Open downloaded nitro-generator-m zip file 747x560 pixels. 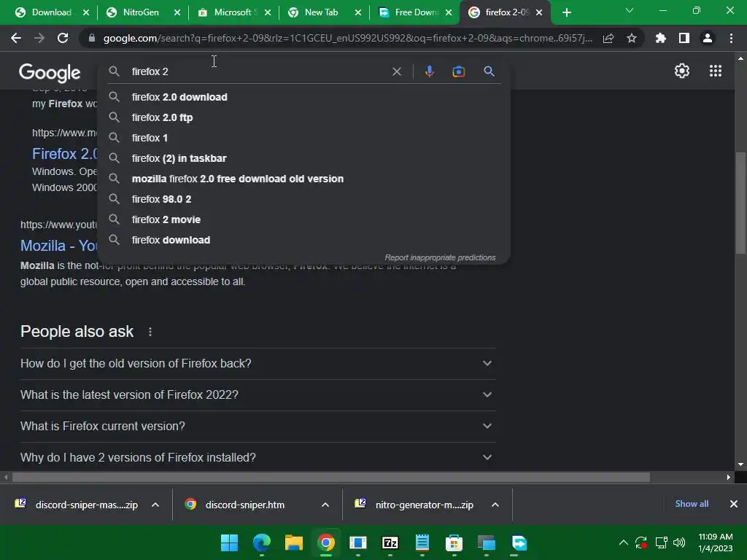424,505
